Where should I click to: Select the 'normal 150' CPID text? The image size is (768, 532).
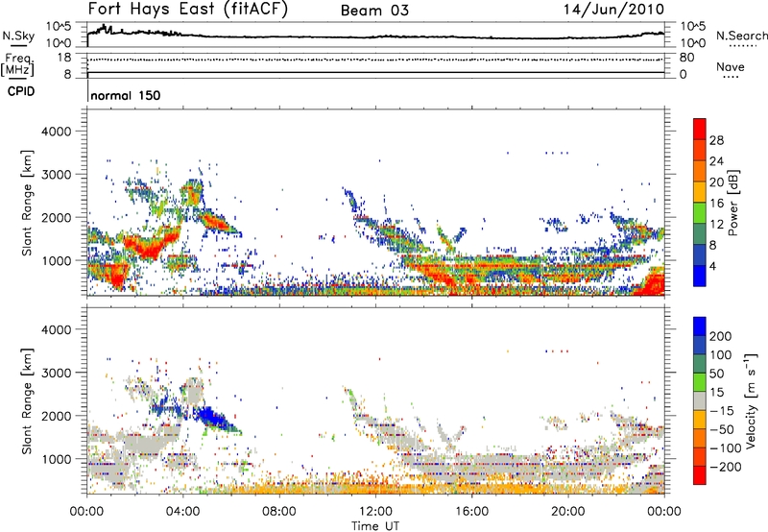pyautogui.click(x=126, y=95)
